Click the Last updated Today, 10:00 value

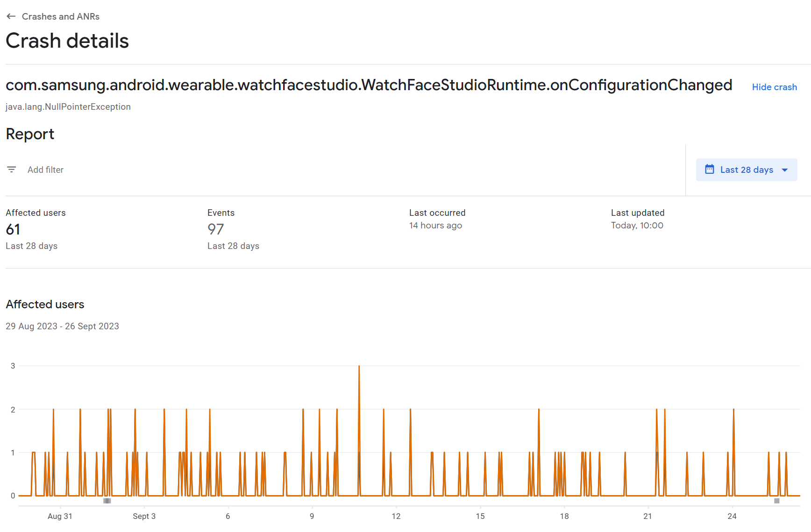tap(637, 226)
